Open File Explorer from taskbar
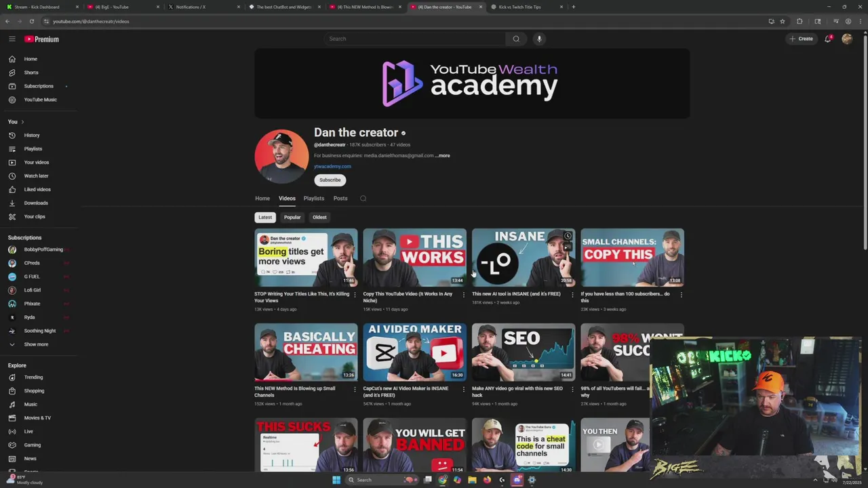The height and width of the screenshot is (488, 868). tap(472, 480)
